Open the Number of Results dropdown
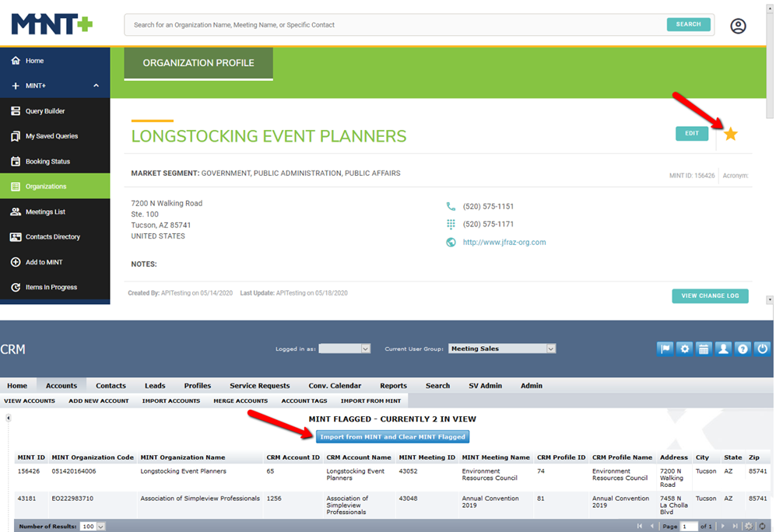This screenshot has height=532, width=776. pyautogui.click(x=93, y=527)
